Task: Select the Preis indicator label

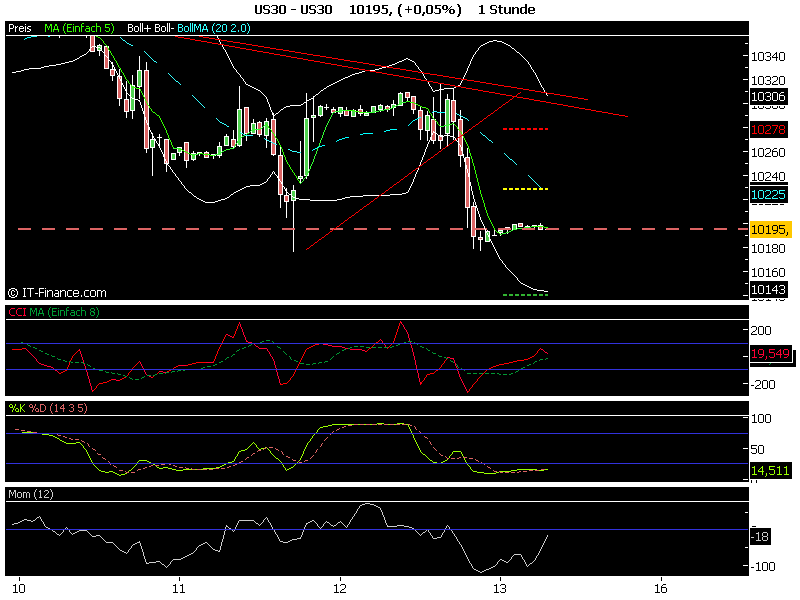Action: (20, 28)
